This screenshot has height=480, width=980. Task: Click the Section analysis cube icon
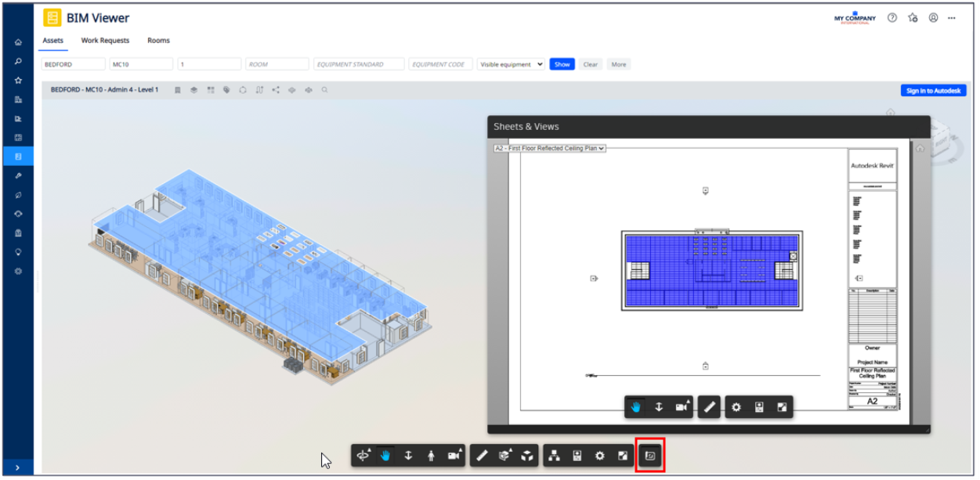(505, 454)
